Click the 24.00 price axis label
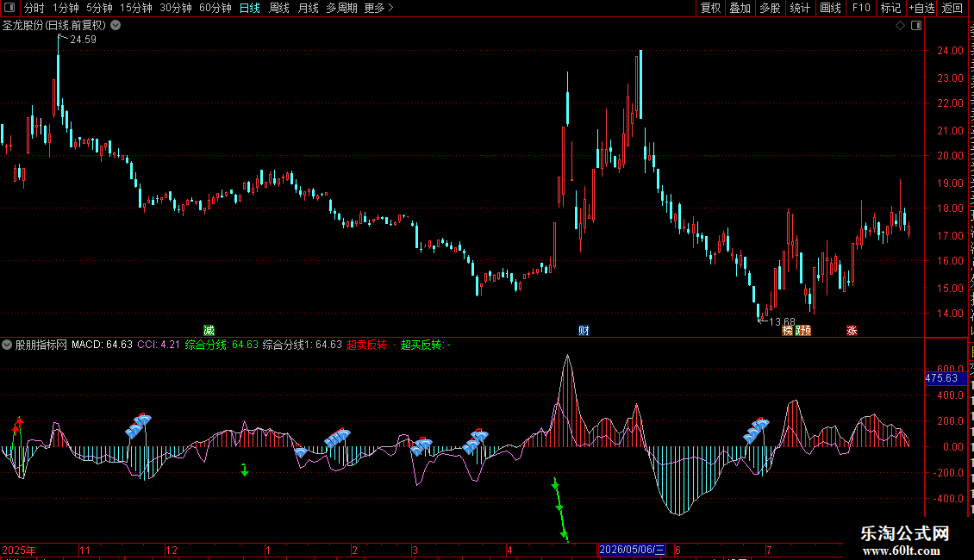The width and height of the screenshot is (974, 560). click(951, 51)
